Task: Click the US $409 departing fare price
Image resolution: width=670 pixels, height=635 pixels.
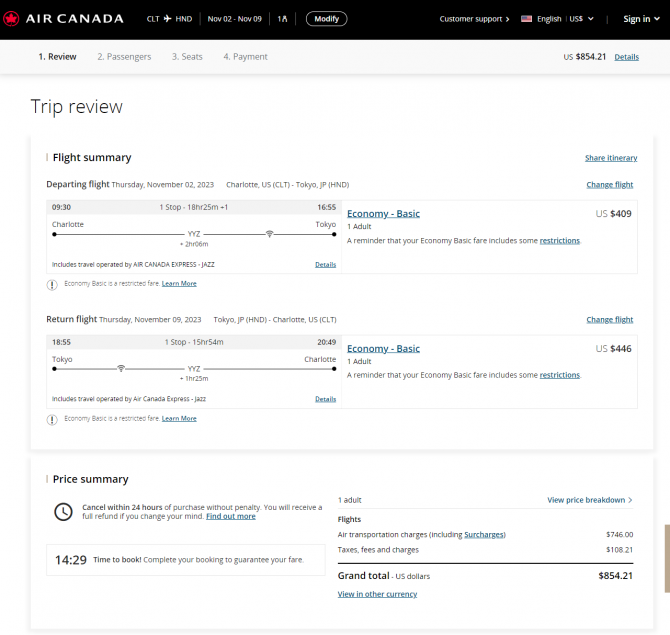Action: (x=613, y=214)
